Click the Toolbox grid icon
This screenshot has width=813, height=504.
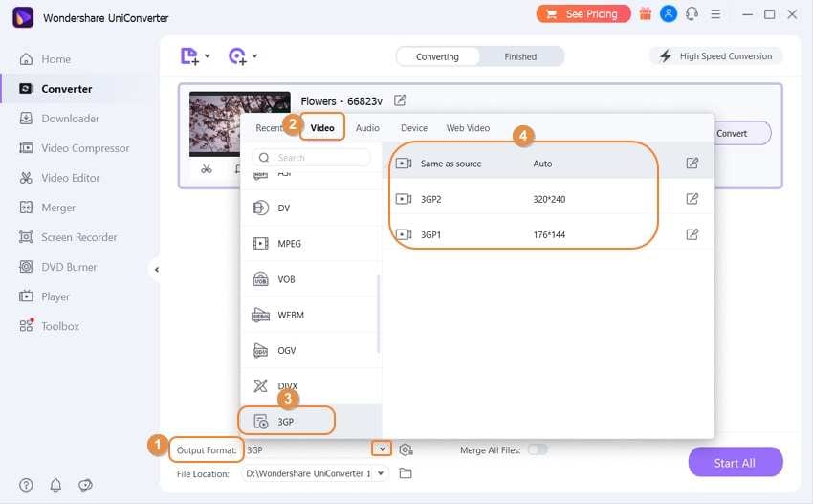point(26,326)
